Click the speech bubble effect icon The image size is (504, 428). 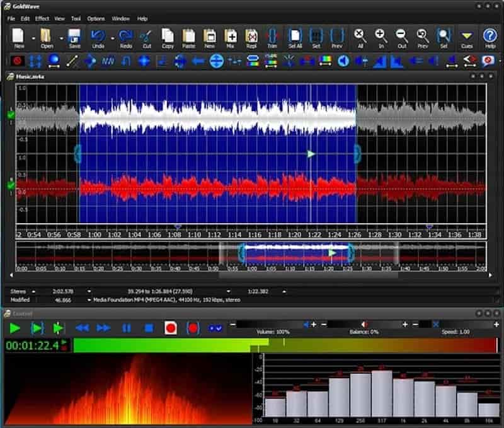tap(488, 61)
